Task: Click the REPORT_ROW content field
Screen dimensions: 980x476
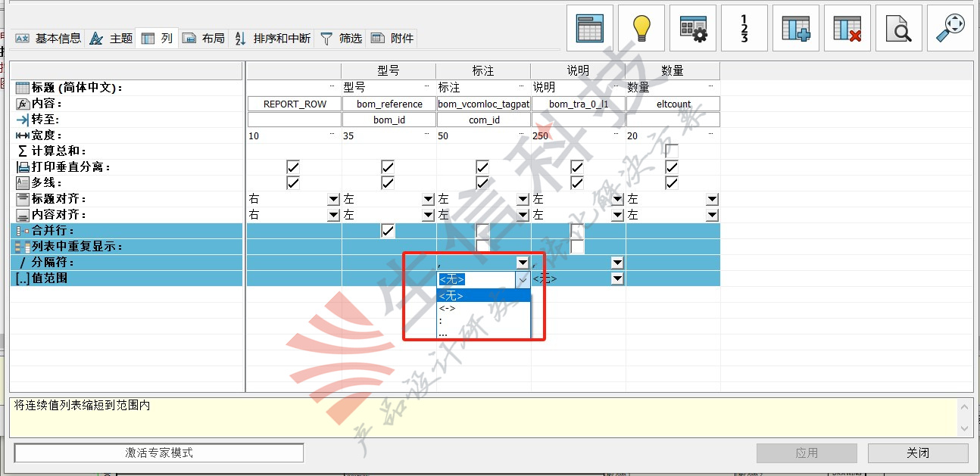Action: tap(295, 104)
